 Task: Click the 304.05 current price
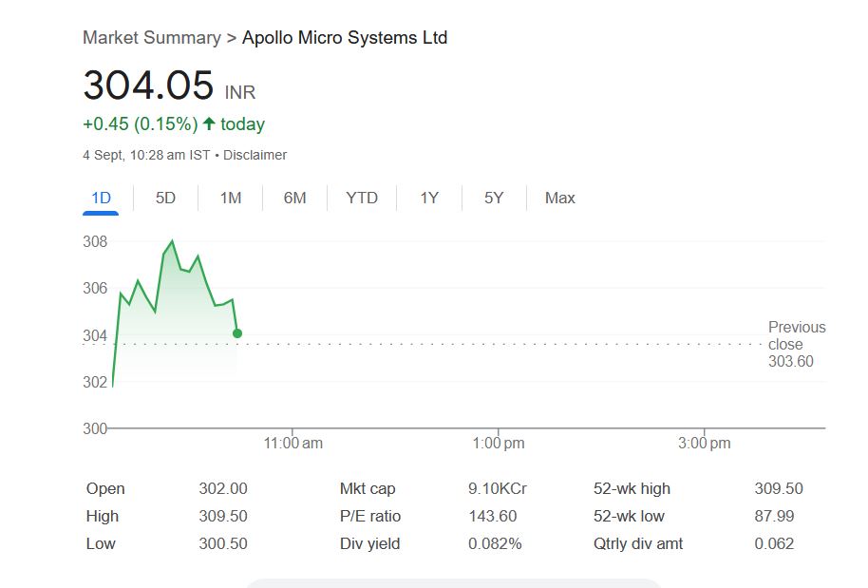[x=148, y=85]
